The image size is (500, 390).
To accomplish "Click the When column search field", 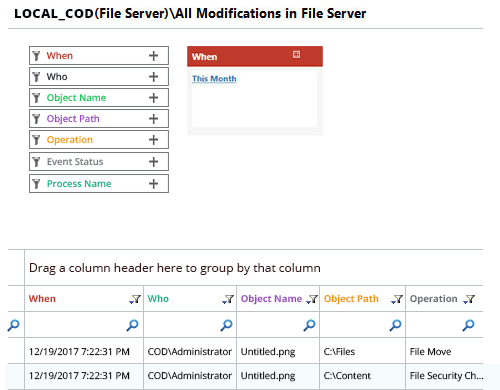I will (x=84, y=325).
